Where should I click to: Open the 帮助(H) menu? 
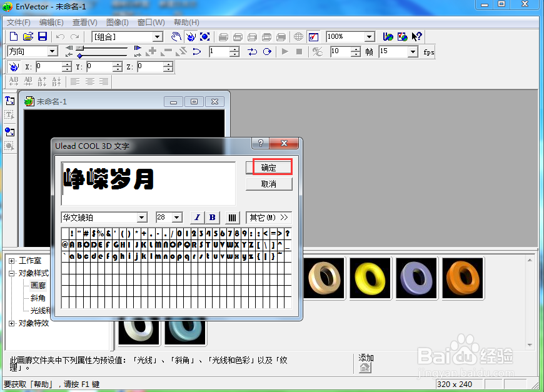pos(186,23)
